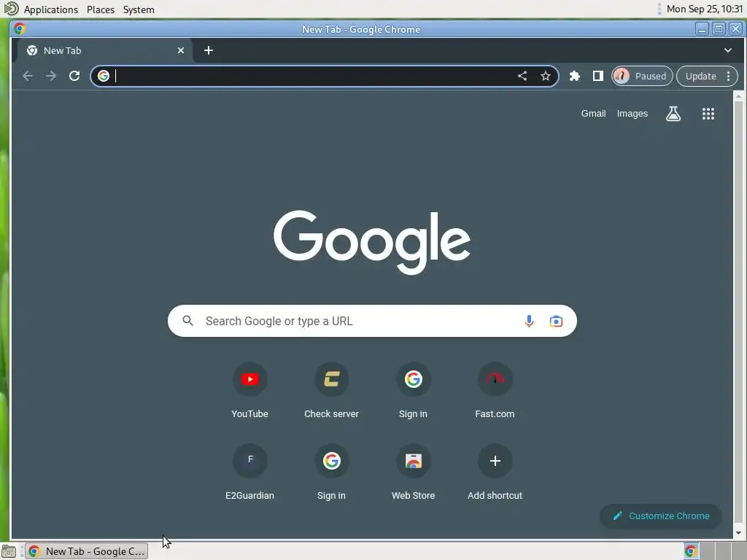Open Chrome's three-dot menu
The height and width of the screenshot is (560, 747).
click(729, 76)
